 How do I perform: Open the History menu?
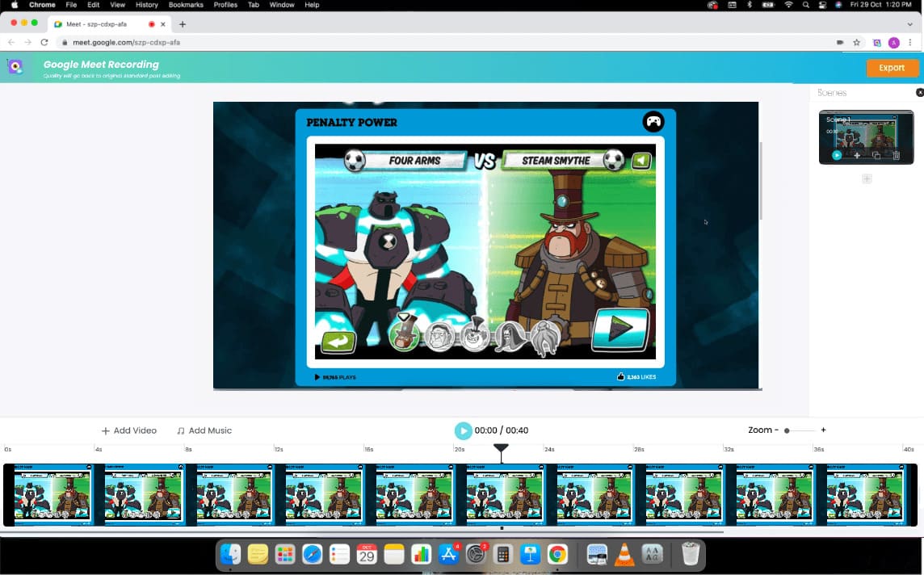(x=146, y=5)
